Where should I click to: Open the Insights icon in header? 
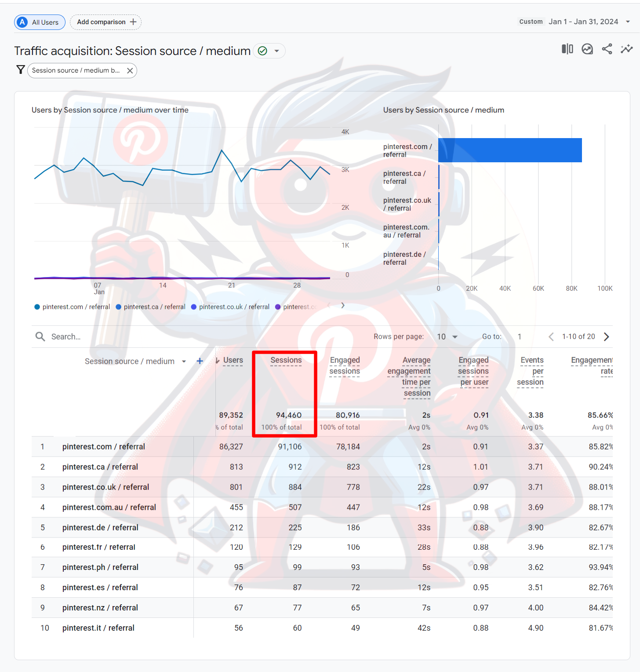click(x=587, y=49)
